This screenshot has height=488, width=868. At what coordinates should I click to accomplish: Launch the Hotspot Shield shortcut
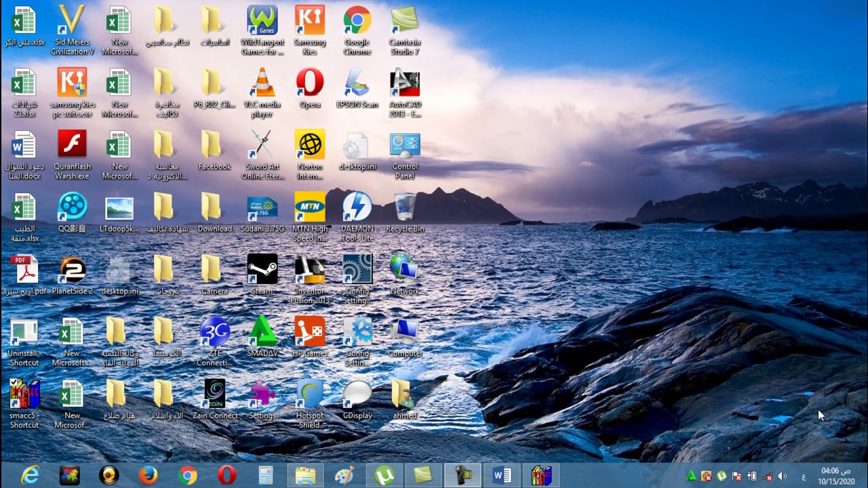(x=310, y=404)
